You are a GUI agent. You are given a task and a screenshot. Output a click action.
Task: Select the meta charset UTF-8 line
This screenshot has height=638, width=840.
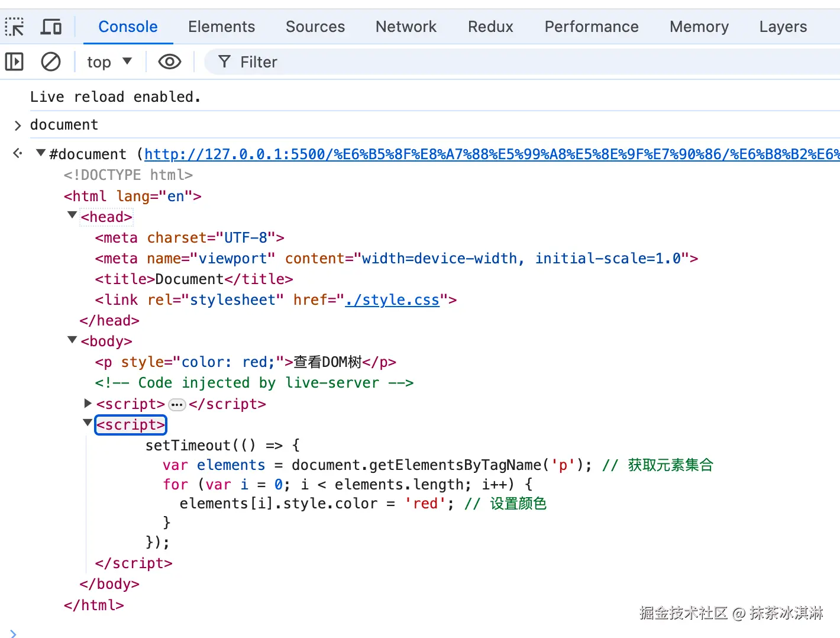coord(189,238)
